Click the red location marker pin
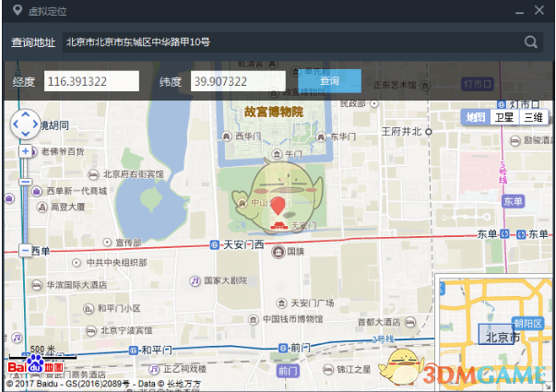Image resolution: width=556 pixels, height=392 pixels. click(278, 204)
